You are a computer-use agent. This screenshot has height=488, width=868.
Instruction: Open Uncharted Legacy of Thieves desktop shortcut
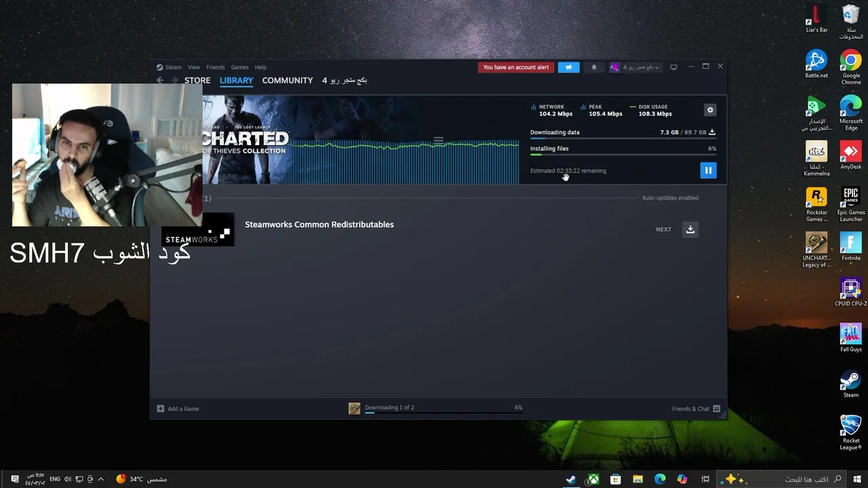pyautogui.click(x=816, y=249)
